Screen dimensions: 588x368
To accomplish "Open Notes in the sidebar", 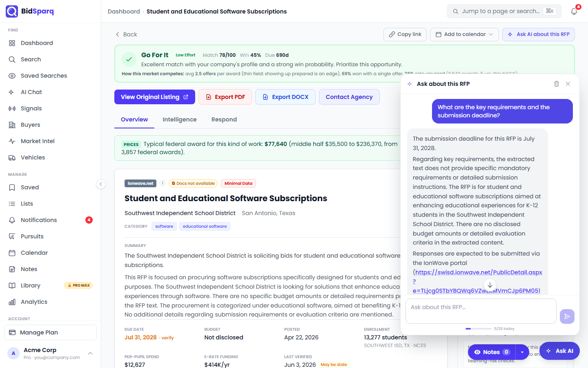I will tap(51, 269).
